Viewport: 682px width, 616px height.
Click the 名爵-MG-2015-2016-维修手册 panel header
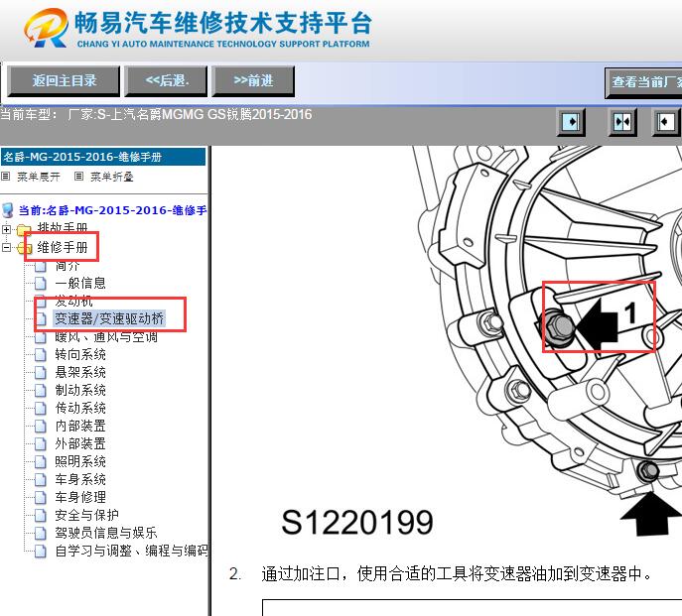coord(103,157)
